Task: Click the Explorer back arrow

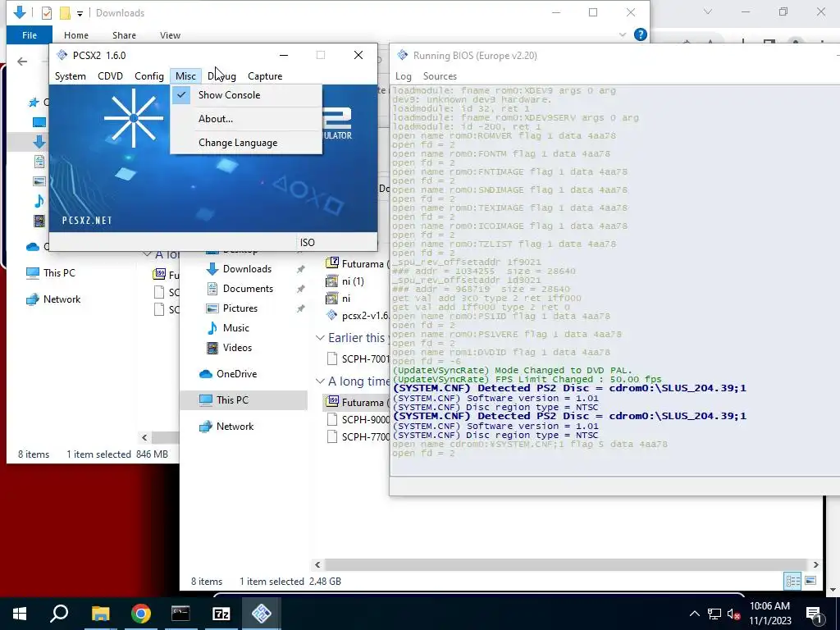Action: (x=22, y=62)
